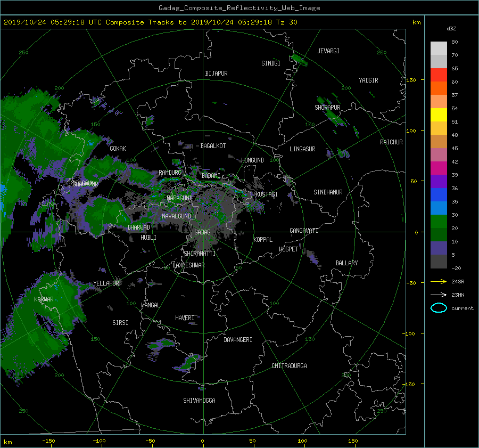
Task: Click the NAVALGUND city label
Action: (176, 216)
